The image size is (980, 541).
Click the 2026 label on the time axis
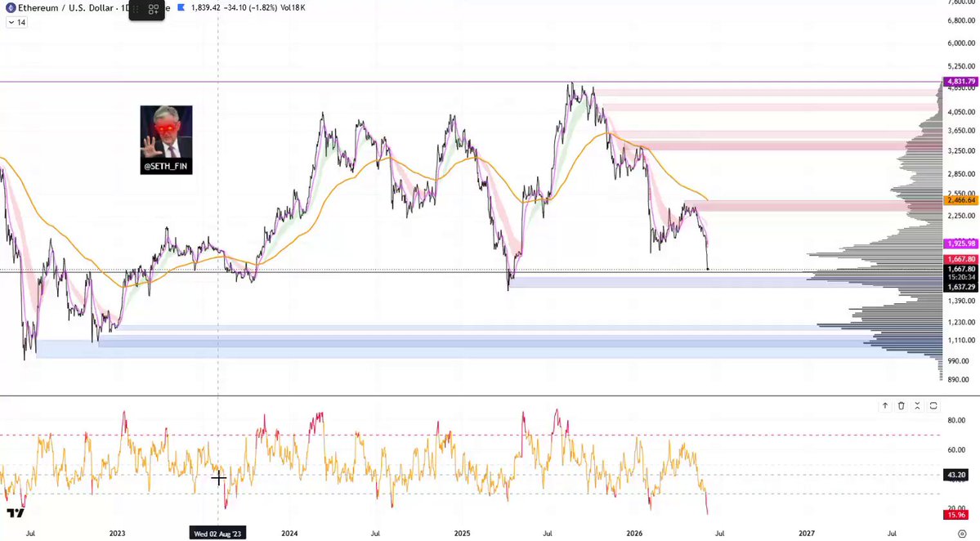[634, 534]
